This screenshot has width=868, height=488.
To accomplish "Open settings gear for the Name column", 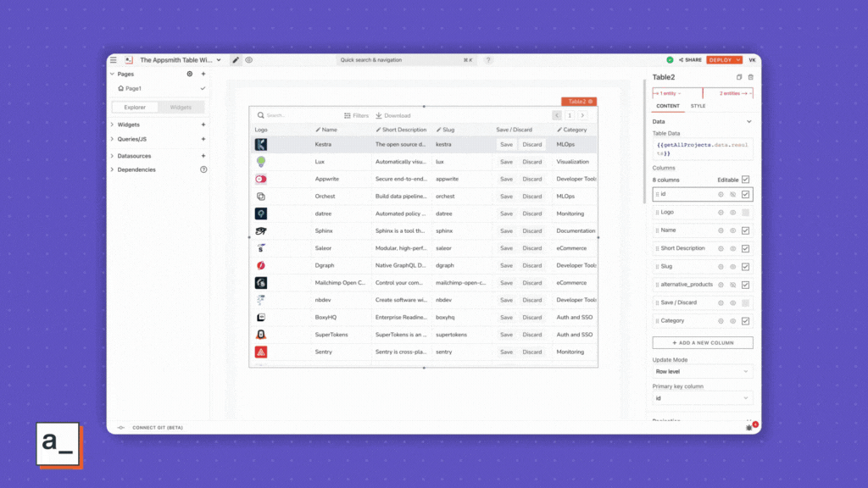I will [x=721, y=230].
